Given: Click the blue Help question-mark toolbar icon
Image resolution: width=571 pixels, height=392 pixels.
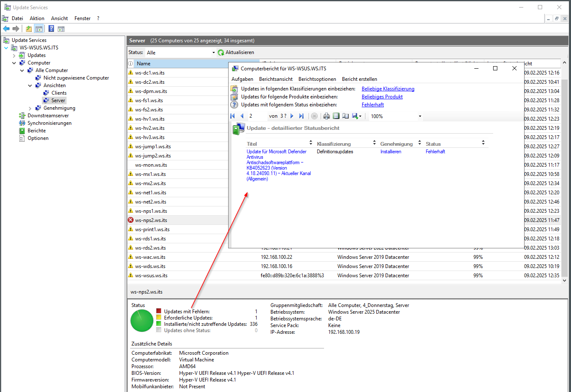Looking at the screenshot, I should point(51,28).
